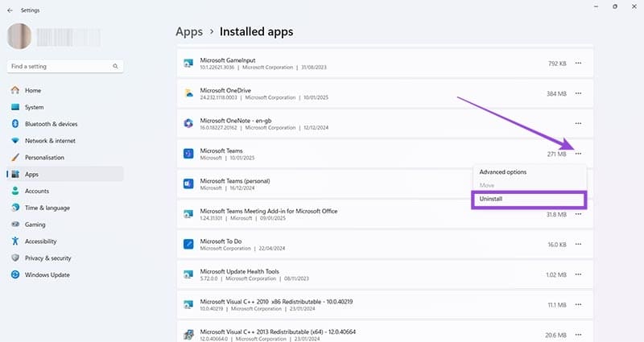644x342 pixels.
Task: Open Accessibility settings
Action: tap(66, 241)
